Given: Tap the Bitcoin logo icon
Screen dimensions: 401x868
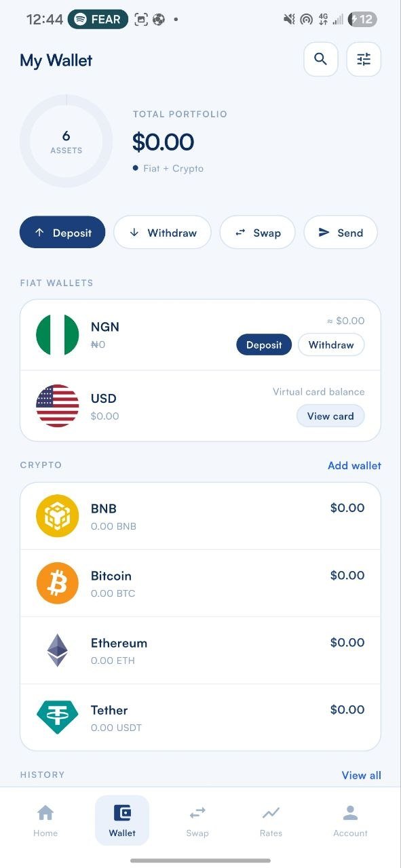Looking at the screenshot, I should click(x=57, y=583).
